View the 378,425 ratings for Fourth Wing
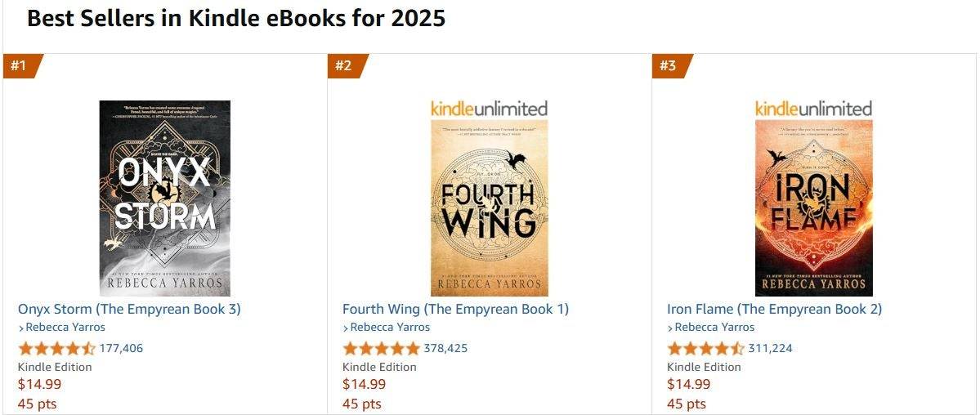980x415 pixels. [x=445, y=349]
